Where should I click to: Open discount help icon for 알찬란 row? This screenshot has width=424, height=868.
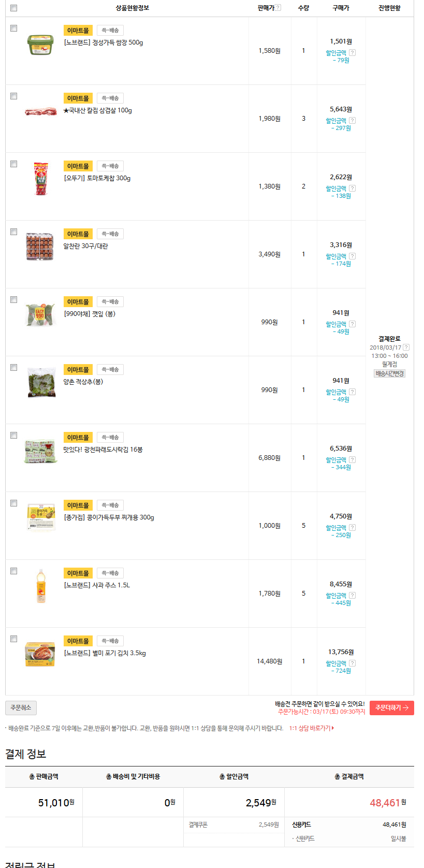pyautogui.click(x=352, y=256)
